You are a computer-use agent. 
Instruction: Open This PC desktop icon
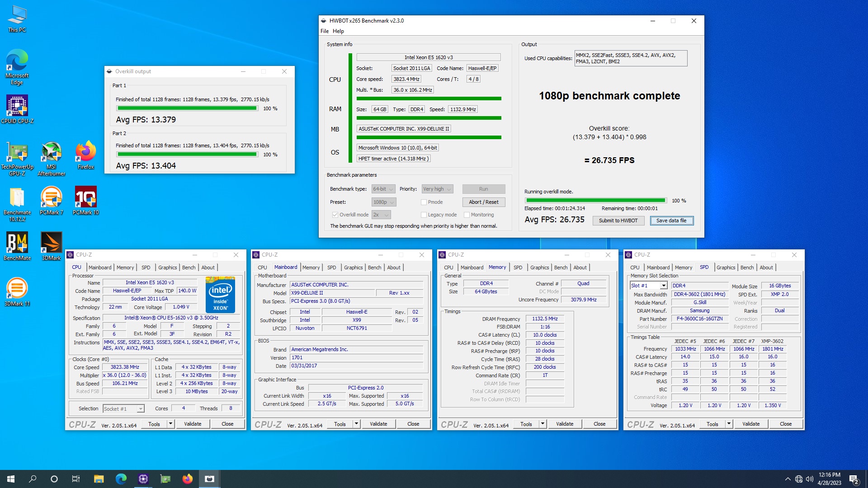(17, 19)
